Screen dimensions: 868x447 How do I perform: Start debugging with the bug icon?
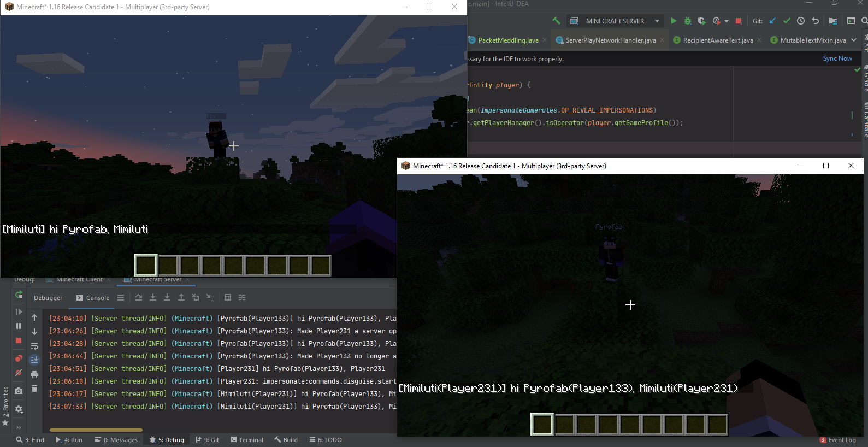(x=688, y=21)
